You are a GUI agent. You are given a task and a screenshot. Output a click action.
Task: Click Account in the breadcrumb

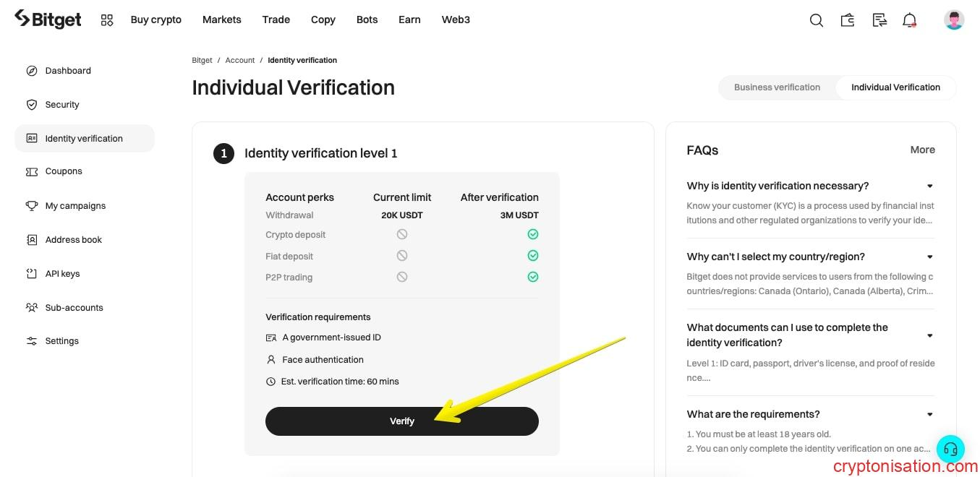(x=240, y=60)
